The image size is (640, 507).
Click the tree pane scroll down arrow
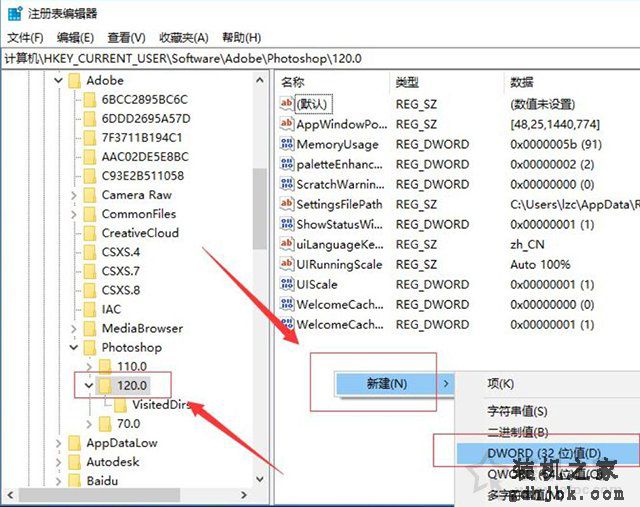(x=260, y=479)
